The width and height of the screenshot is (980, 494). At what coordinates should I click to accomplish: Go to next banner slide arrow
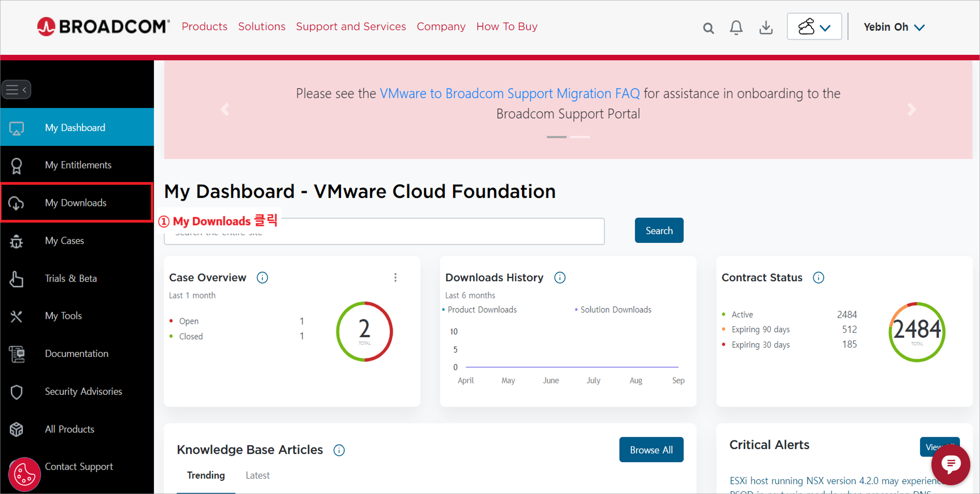(911, 110)
